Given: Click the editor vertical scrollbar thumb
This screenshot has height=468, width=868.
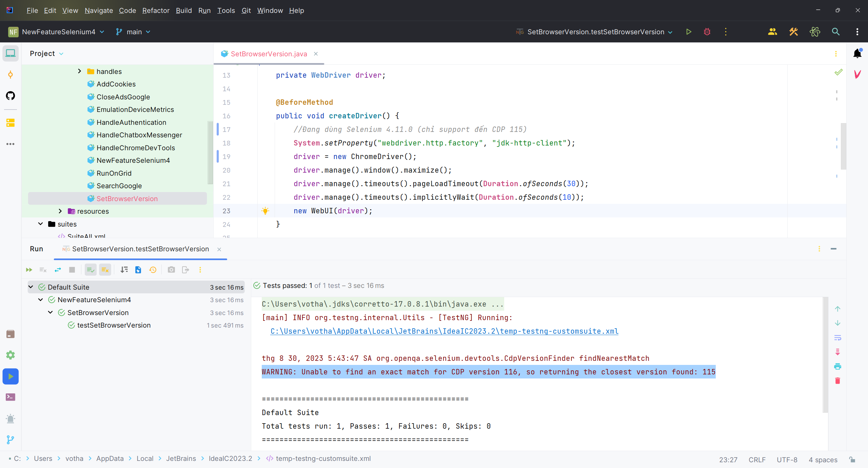Looking at the screenshot, I should (x=844, y=147).
